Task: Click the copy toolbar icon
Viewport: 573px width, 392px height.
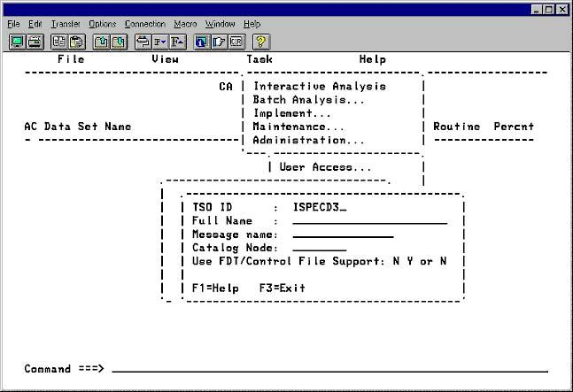Action: (x=58, y=42)
